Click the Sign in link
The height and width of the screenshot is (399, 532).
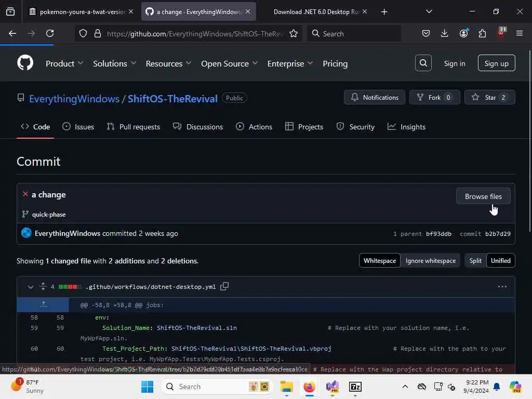(454, 63)
